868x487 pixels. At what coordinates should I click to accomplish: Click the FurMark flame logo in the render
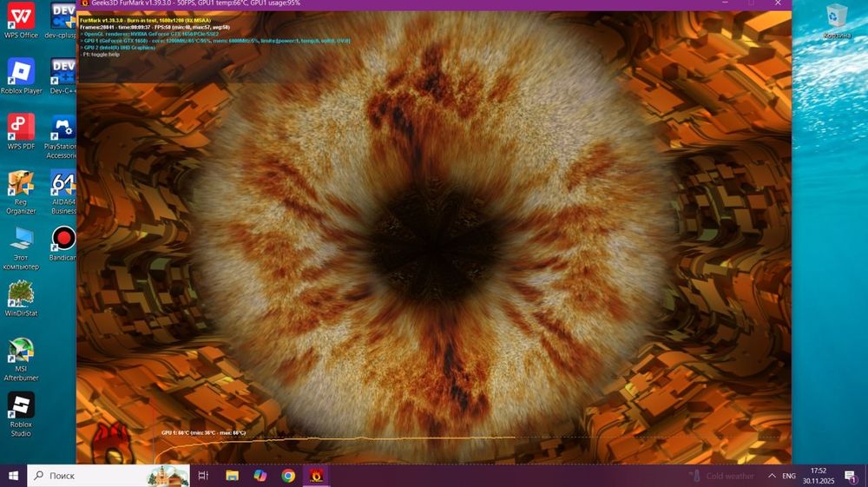pos(112,443)
